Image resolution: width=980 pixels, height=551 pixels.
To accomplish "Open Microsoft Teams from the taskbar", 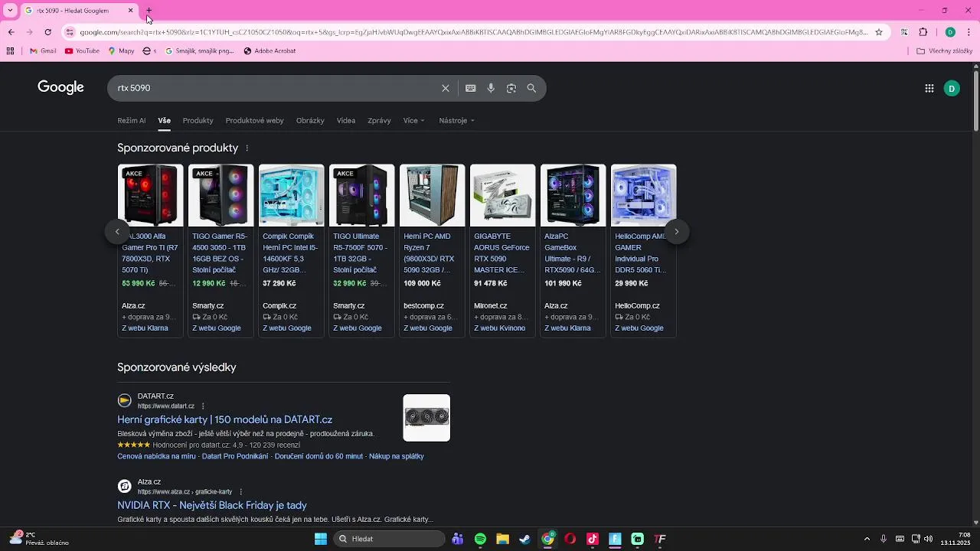I will pos(458,539).
